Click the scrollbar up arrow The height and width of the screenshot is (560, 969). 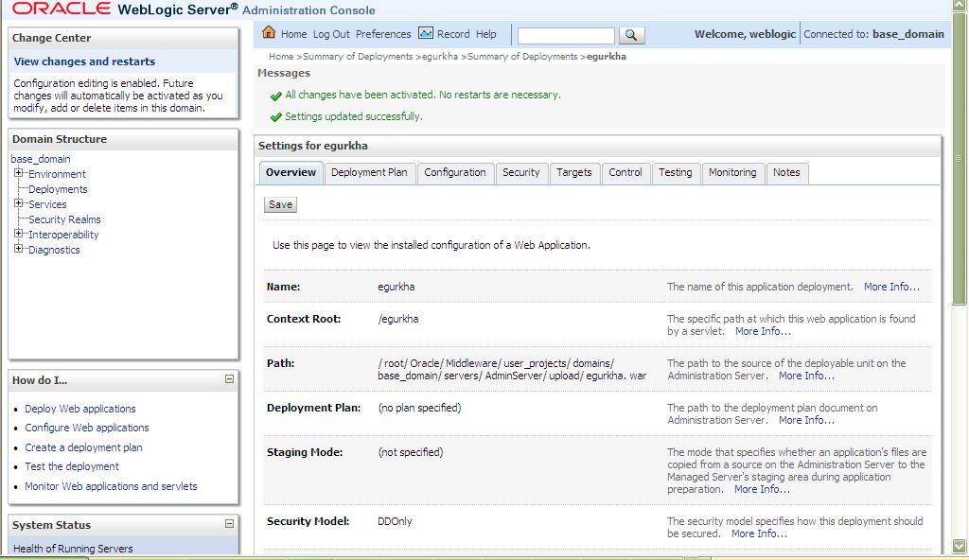(x=959, y=6)
